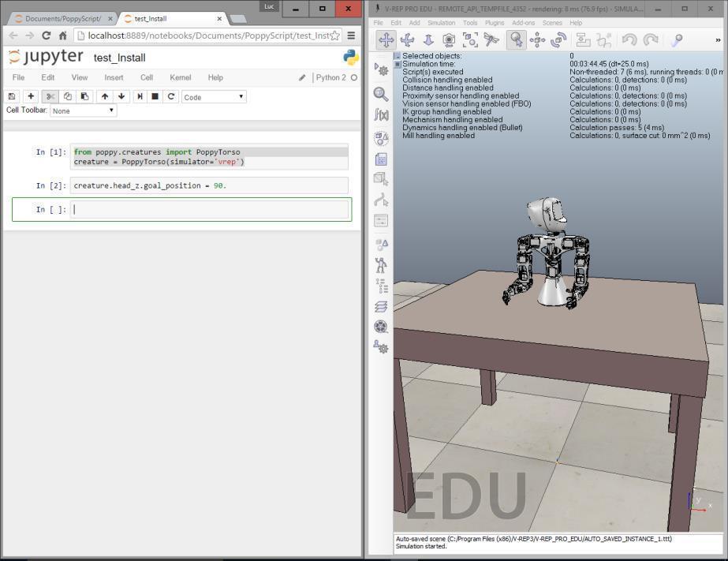
Task: Click Chrome home button
Action: pyautogui.click(x=62, y=36)
